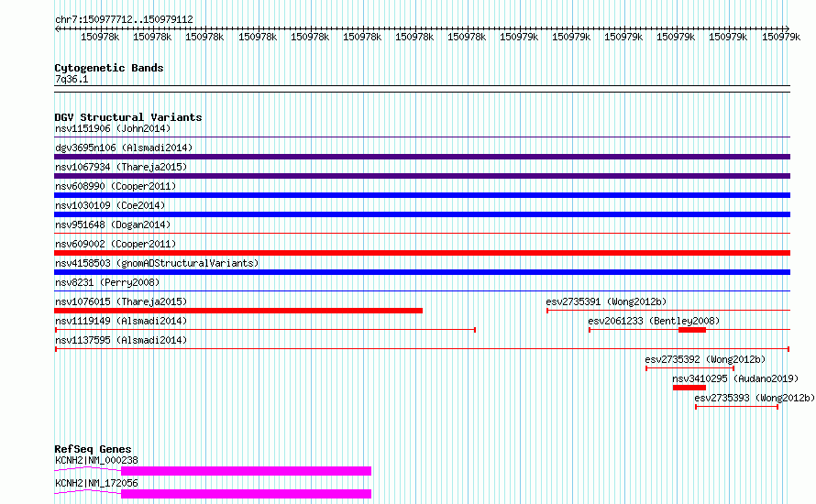Click the red bar under nsv3410295
This screenshot has height=504, width=816.
point(689,388)
